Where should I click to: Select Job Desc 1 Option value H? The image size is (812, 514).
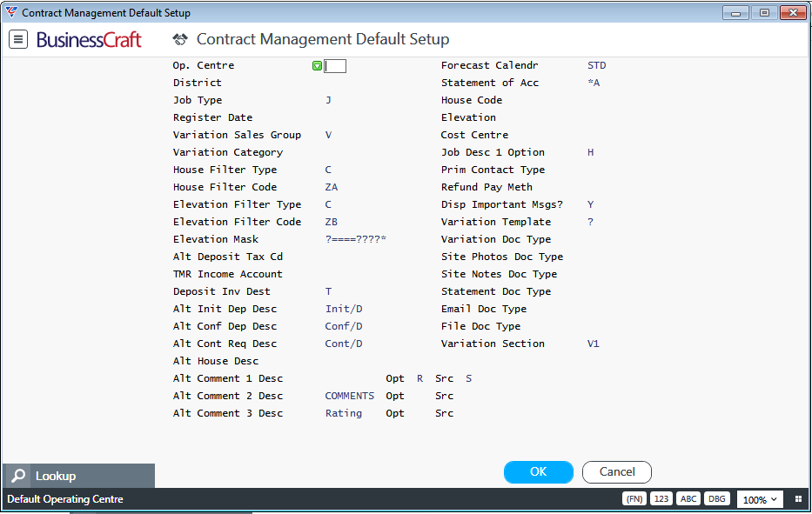(590, 152)
